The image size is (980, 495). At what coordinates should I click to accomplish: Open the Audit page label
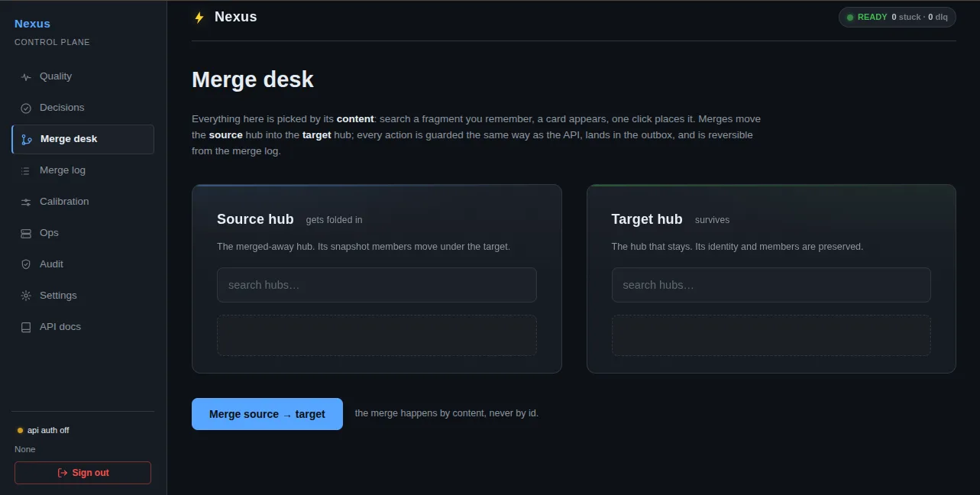[x=51, y=264]
